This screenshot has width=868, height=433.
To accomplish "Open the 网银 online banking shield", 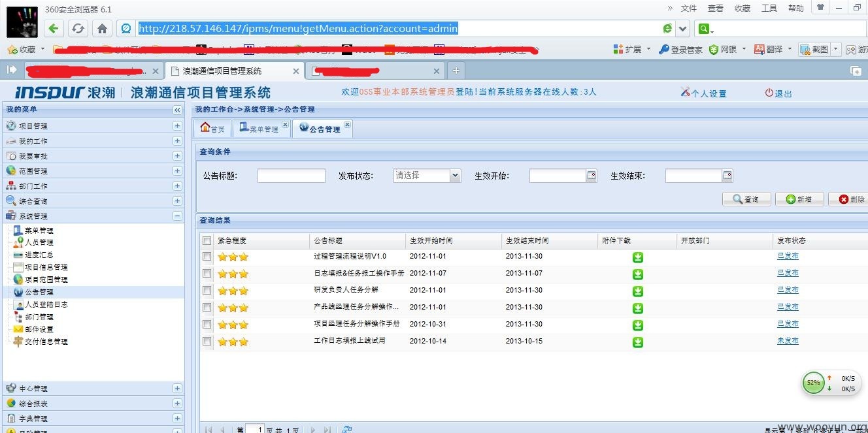I will [723, 49].
